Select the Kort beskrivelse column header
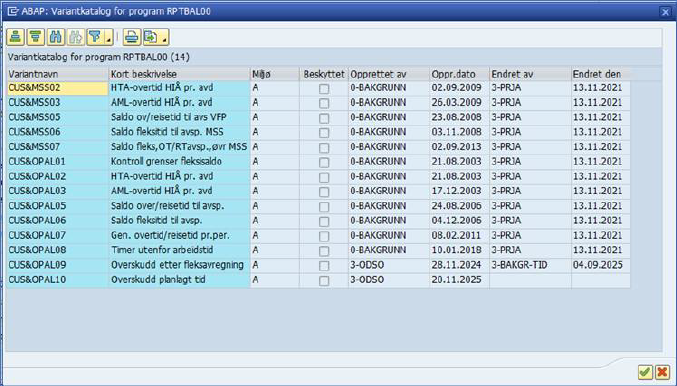 tap(179, 74)
